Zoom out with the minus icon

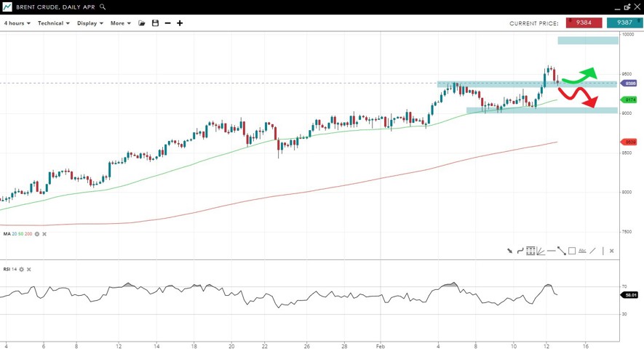pos(167,23)
